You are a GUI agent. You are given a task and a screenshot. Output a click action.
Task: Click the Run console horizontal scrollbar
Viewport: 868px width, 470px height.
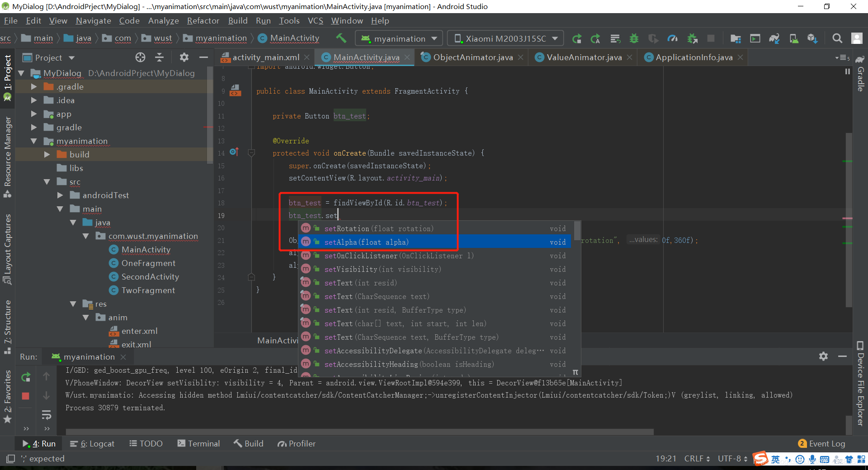359,432
